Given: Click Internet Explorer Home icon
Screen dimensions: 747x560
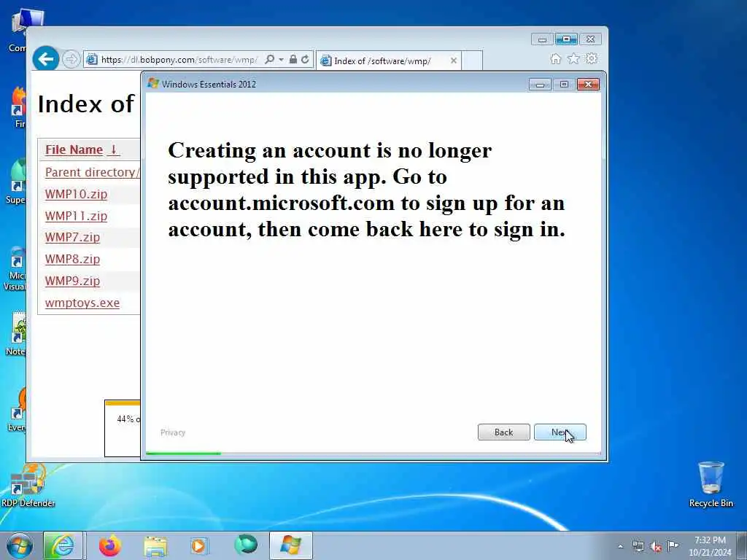Looking at the screenshot, I should tap(555, 58).
